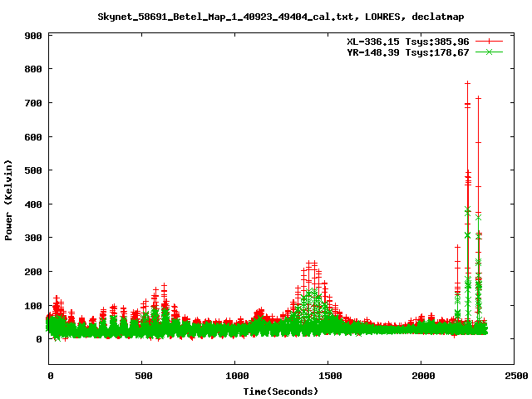Click the 800 y-axis tick label
This screenshot has width=532, height=399.
(33, 69)
